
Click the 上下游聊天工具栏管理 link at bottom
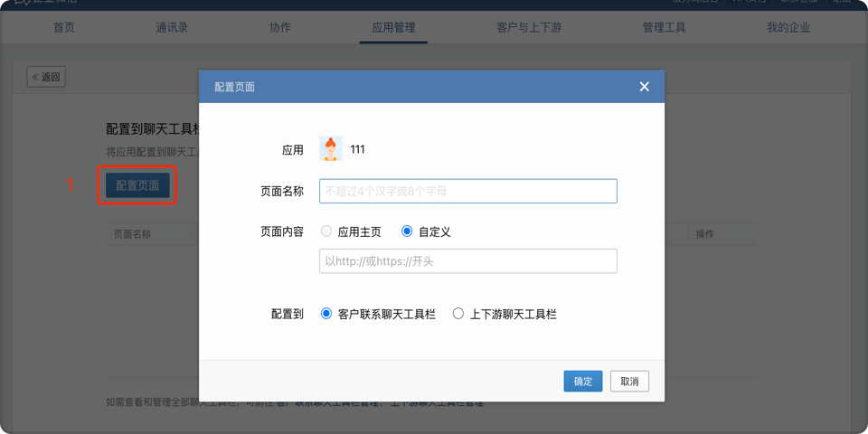coord(436,402)
